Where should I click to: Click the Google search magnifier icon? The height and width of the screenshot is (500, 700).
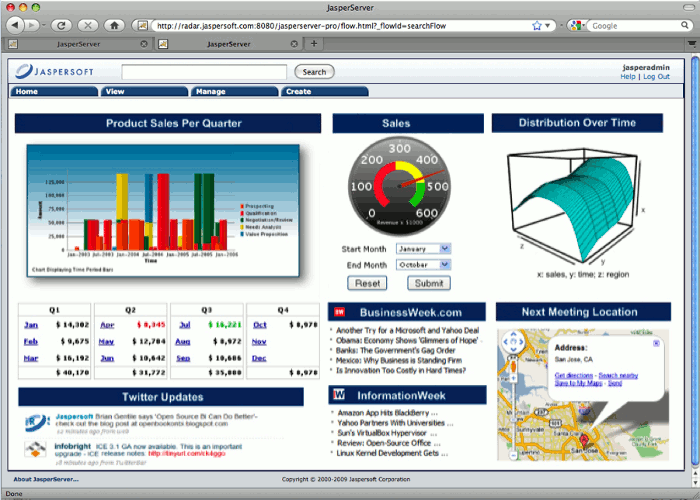click(x=684, y=25)
